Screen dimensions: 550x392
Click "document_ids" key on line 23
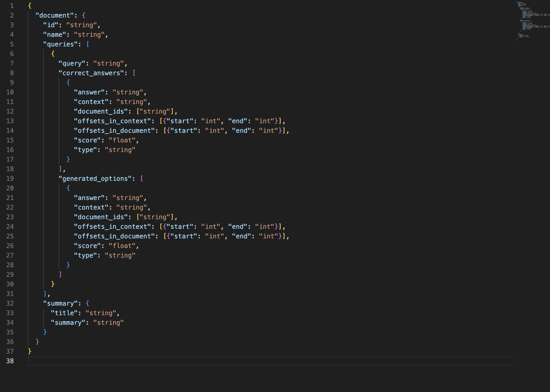coord(101,217)
